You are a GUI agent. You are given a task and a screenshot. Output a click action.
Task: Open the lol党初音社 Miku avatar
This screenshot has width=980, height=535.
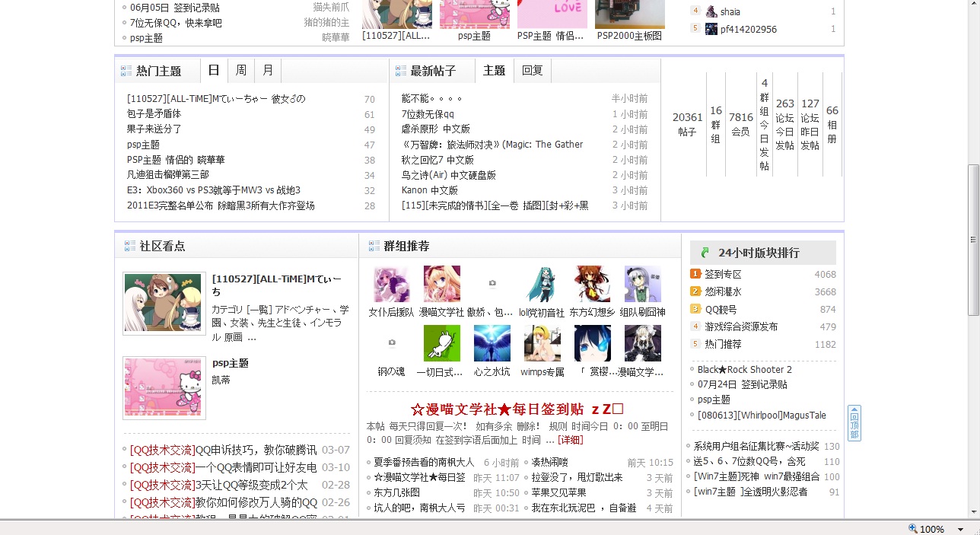click(542, 284)
